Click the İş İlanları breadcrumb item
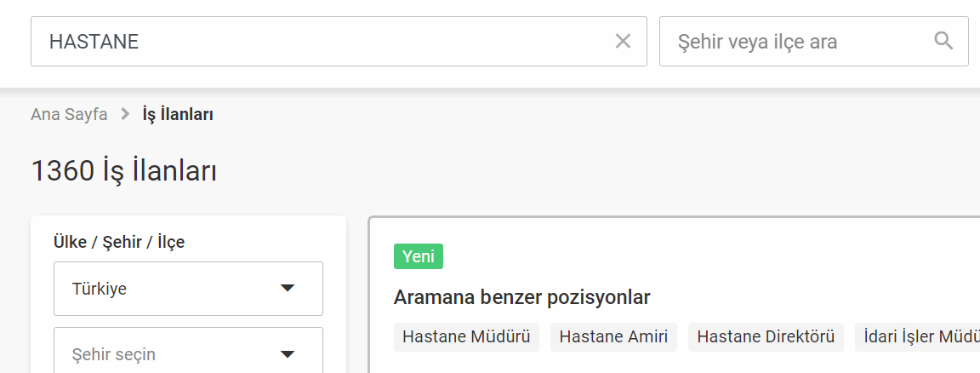The image size is (980, 373). [x=178, y=114]
